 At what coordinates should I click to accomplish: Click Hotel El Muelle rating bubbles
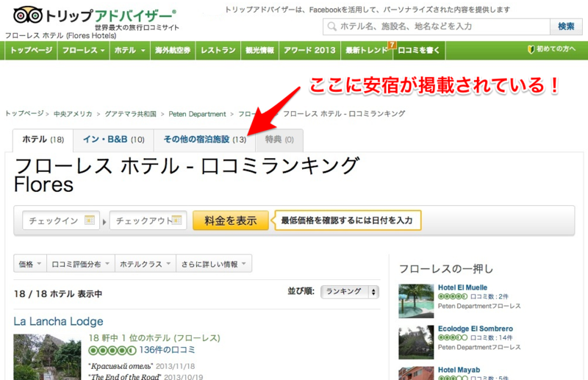453,296
